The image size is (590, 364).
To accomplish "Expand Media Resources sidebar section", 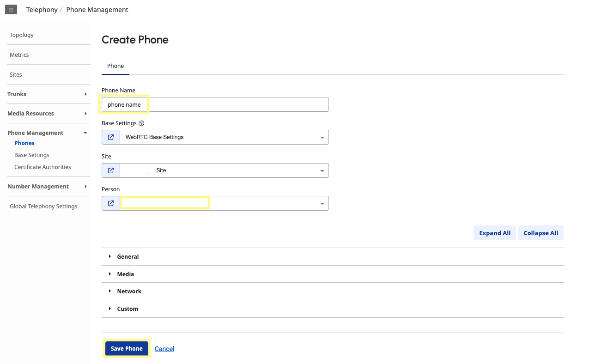I will coord(85,114).
